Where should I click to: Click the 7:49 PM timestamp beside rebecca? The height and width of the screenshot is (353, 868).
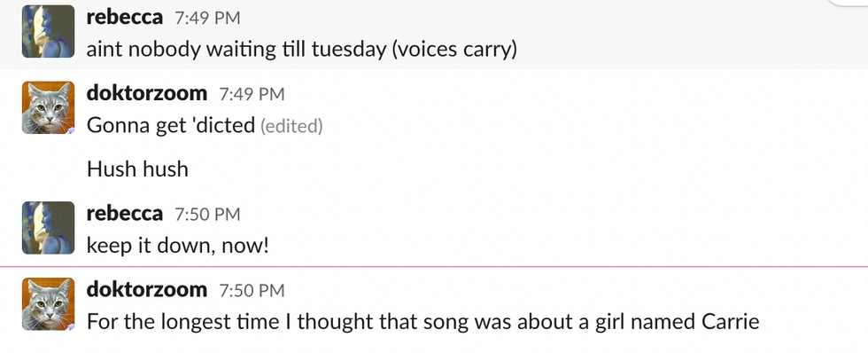pyautogui.click(x=207, y=19)
